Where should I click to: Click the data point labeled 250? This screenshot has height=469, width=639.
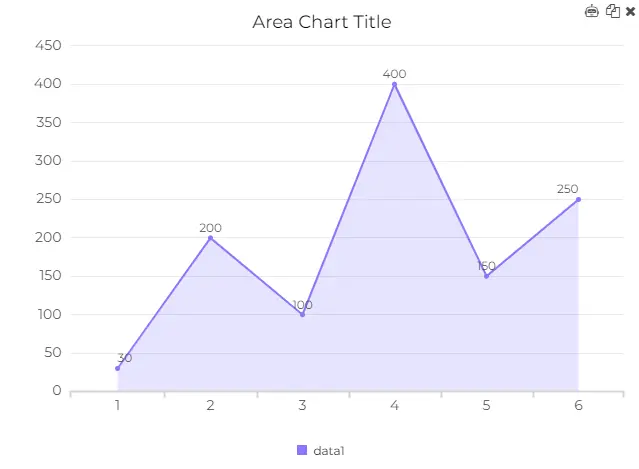[578, 200]
